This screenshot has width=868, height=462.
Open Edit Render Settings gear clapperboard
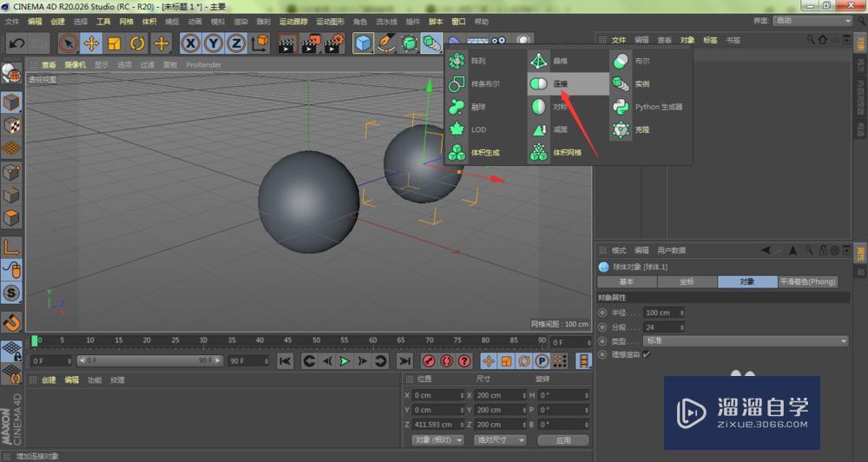pos(334,43)
